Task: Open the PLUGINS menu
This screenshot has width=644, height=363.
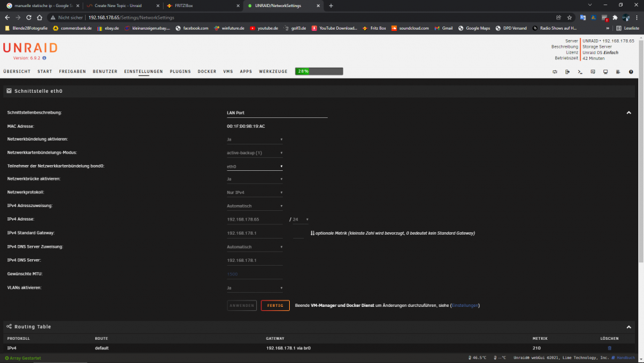Action: point(180,72)
